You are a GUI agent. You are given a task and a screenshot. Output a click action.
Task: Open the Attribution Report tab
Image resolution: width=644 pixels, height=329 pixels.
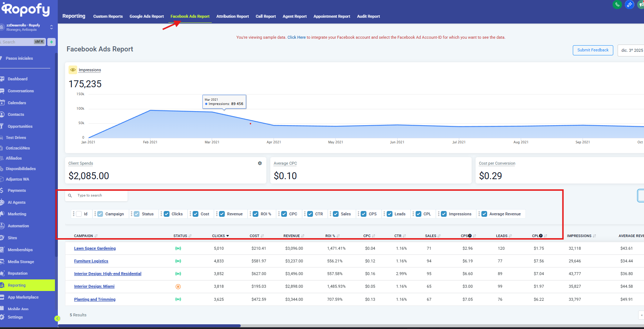click(x=232, y=16)
